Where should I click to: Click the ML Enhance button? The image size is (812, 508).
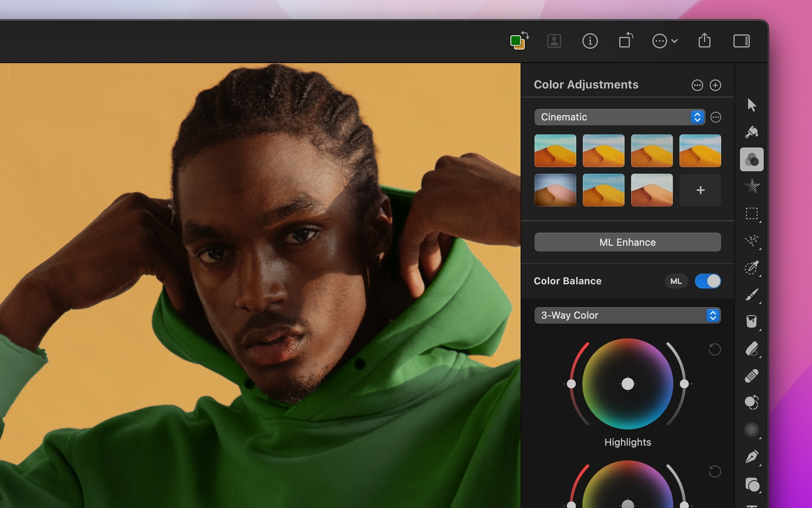(x=627, y=242)
